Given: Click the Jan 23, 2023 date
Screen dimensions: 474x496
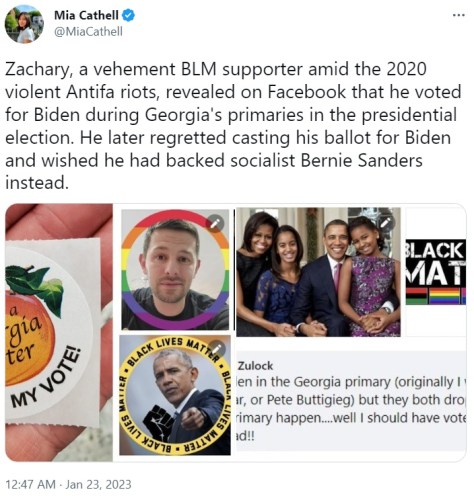Looking at the screenshot, I should [98, 484].
